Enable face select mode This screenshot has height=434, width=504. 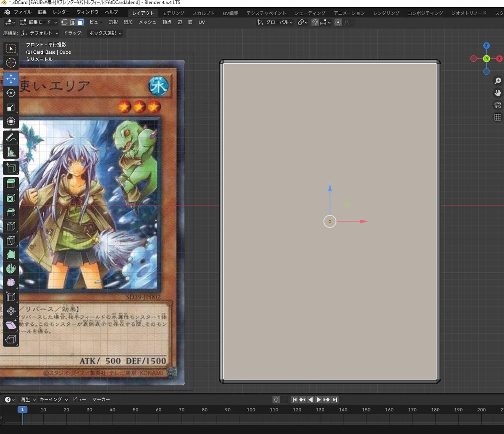pyautogui.click(x=80, y=22)
